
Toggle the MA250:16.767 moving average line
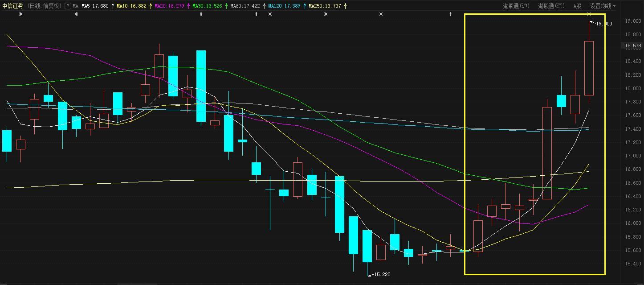point(325,6)
